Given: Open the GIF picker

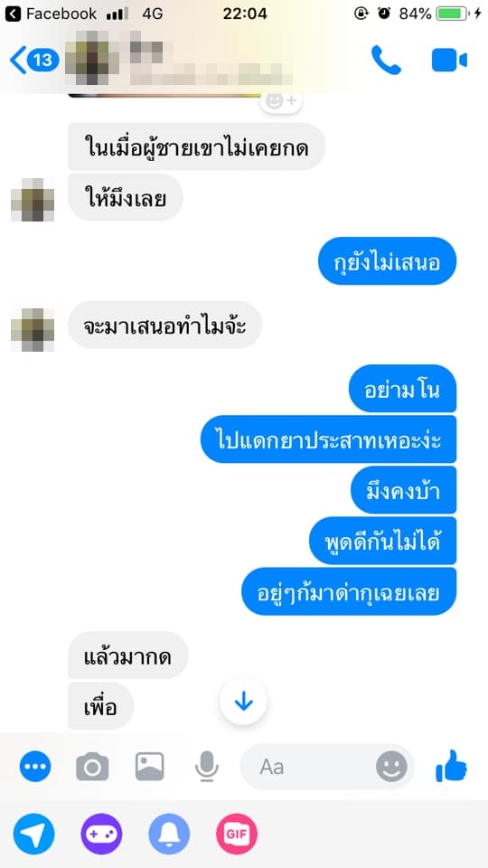Looking at the screenshot, I should point(237,835).
